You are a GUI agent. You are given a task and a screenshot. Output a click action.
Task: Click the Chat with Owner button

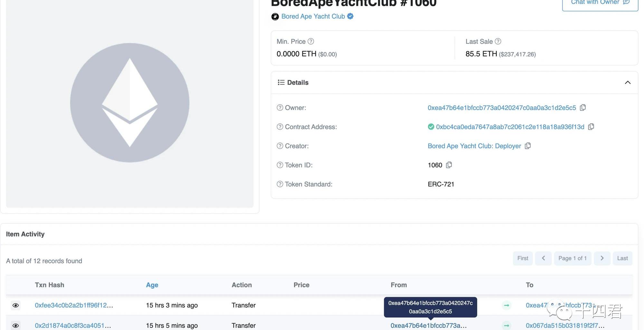pyautogui.click(x=600, y=3)
